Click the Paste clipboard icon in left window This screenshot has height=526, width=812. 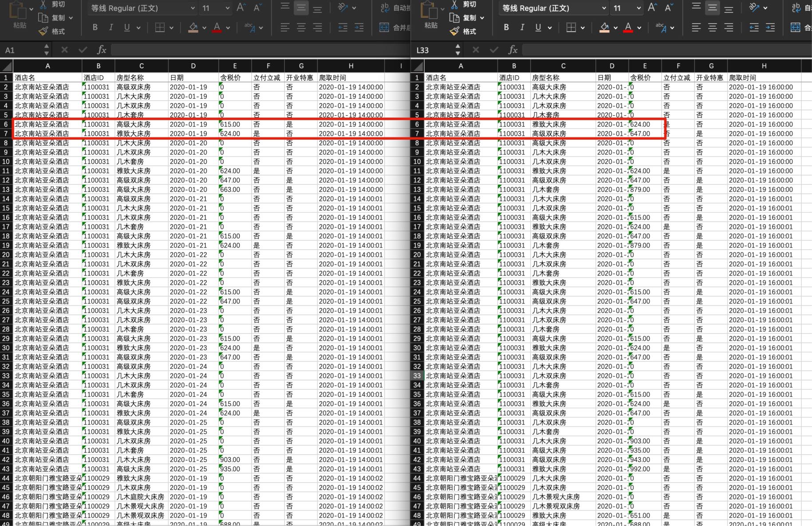pyautogui.click(x=17, y=10)
